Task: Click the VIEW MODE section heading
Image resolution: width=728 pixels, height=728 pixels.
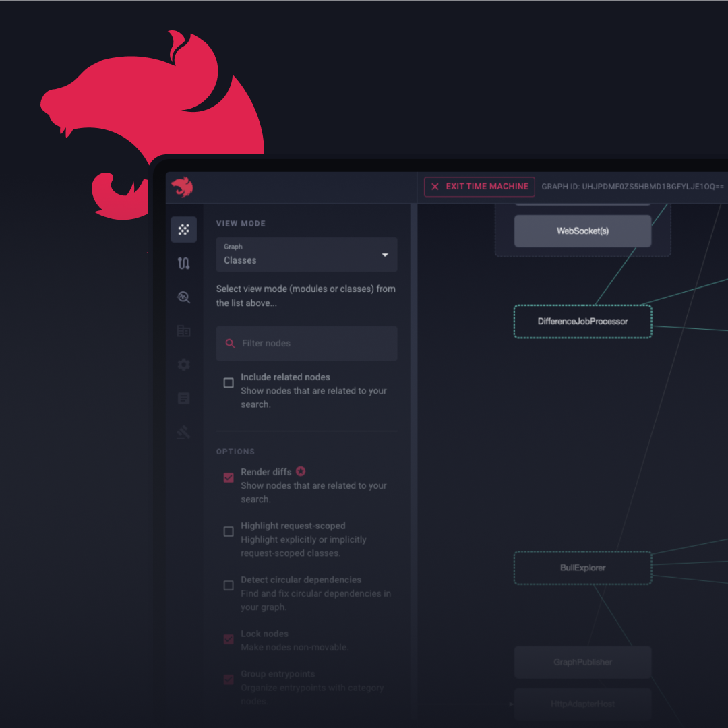Action: click(x=241, y=223)
